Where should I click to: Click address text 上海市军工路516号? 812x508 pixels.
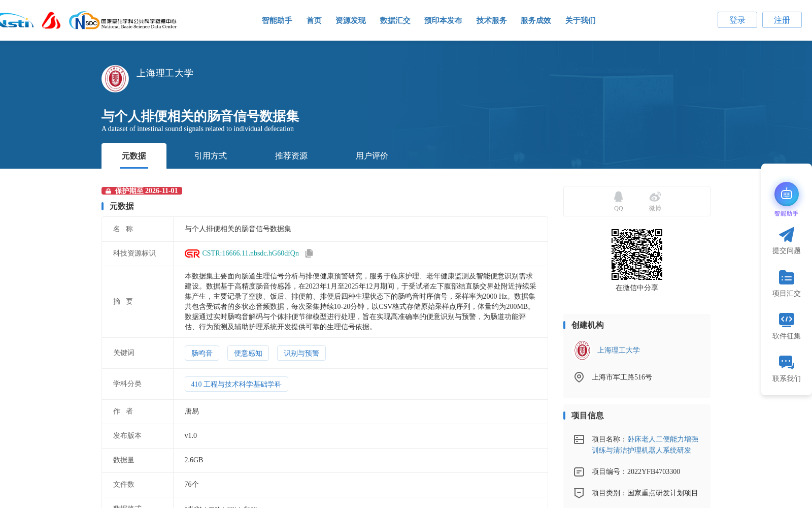(x=622, y=377)
